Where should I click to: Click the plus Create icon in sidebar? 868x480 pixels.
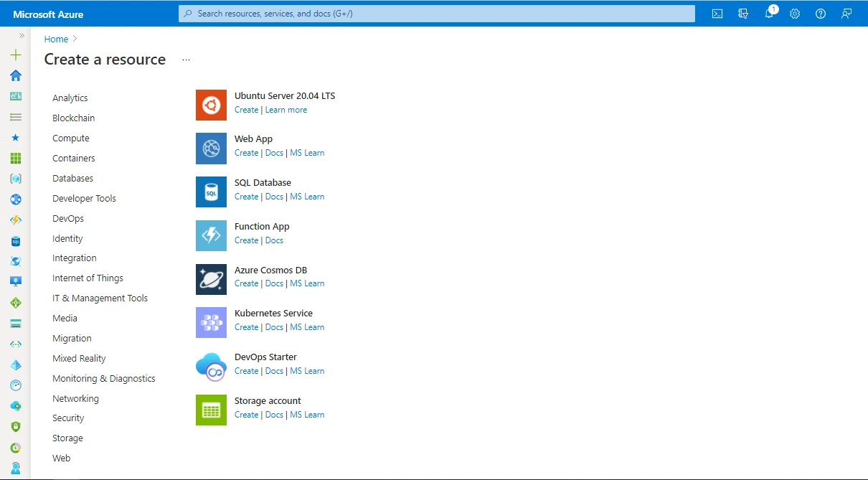[x=15, y=55]
